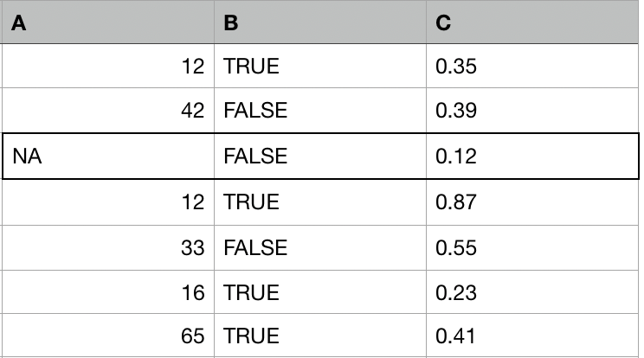Select the cell with value 33
Viewport: 644px width, 358px height.
click(x=107, y=247)
